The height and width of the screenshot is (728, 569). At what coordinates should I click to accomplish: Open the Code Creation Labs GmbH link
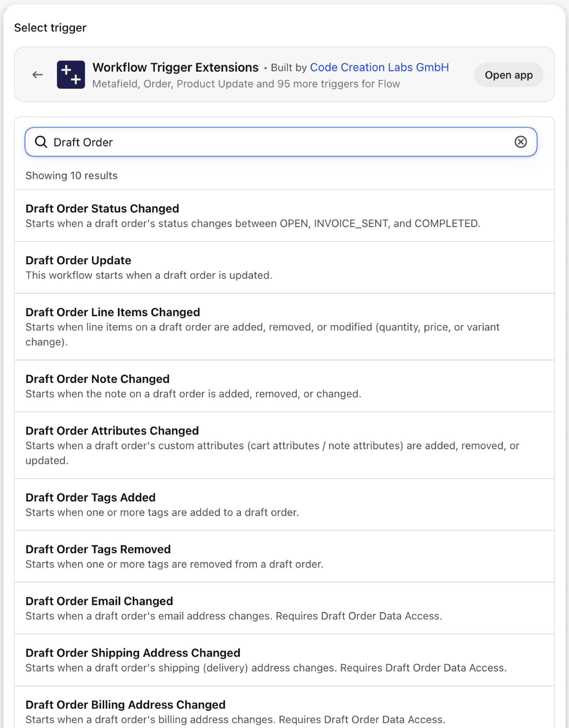click(379, 67)
